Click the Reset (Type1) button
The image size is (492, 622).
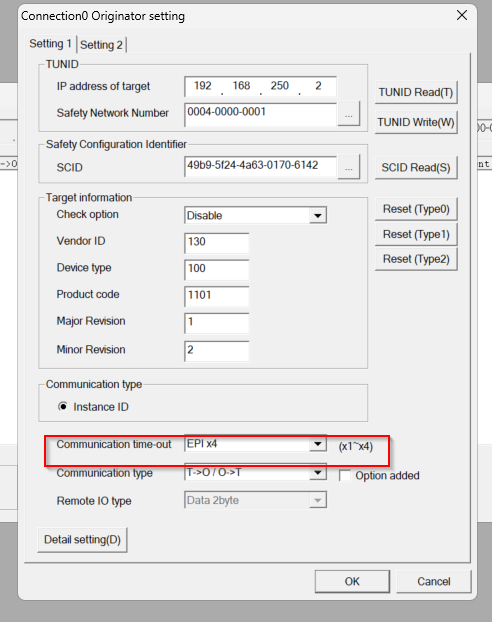pyautogui.click(x=416, y=234)
